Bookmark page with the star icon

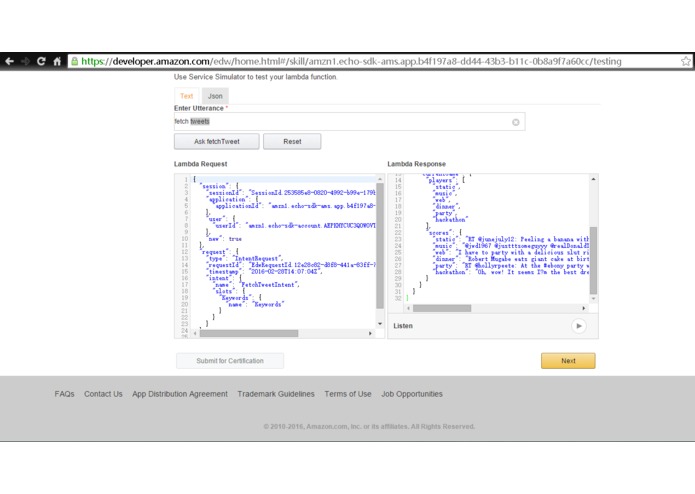(x=686, y=61)
